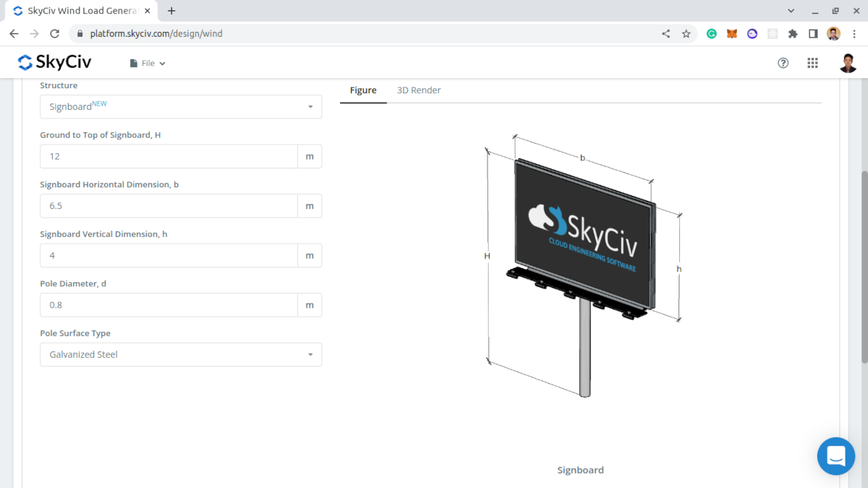Open the Grammarly extension icon

pos(712,33)
